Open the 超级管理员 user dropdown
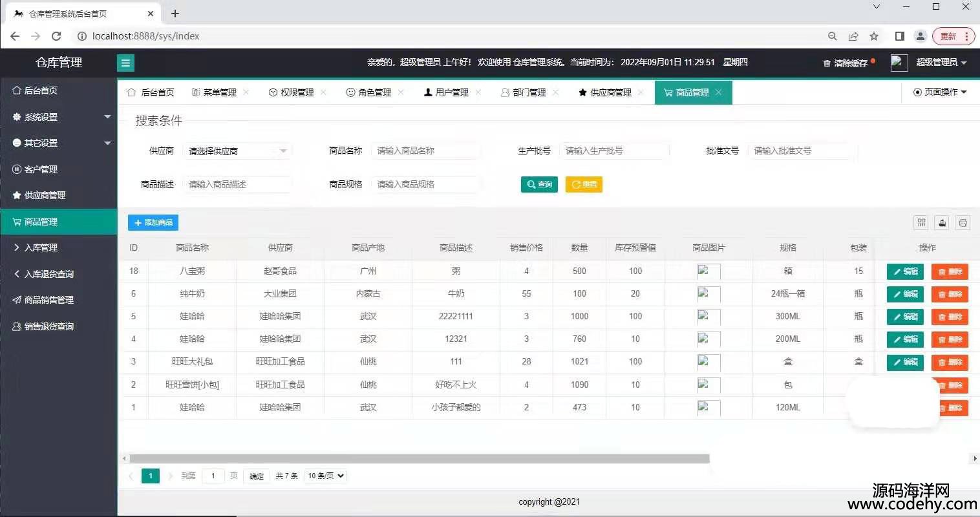980x517 pixels. pos(941,63)
